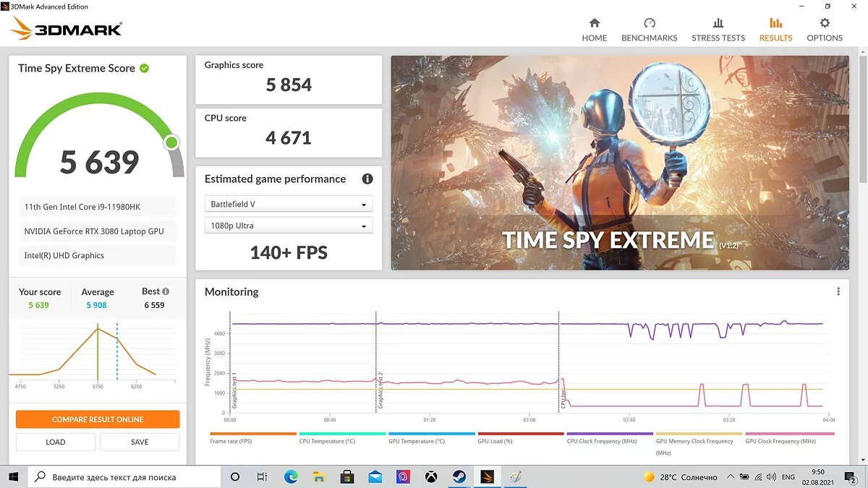868x488 pixels.
Task: Show estimated game performance info icon
Action: pos(367,179)
